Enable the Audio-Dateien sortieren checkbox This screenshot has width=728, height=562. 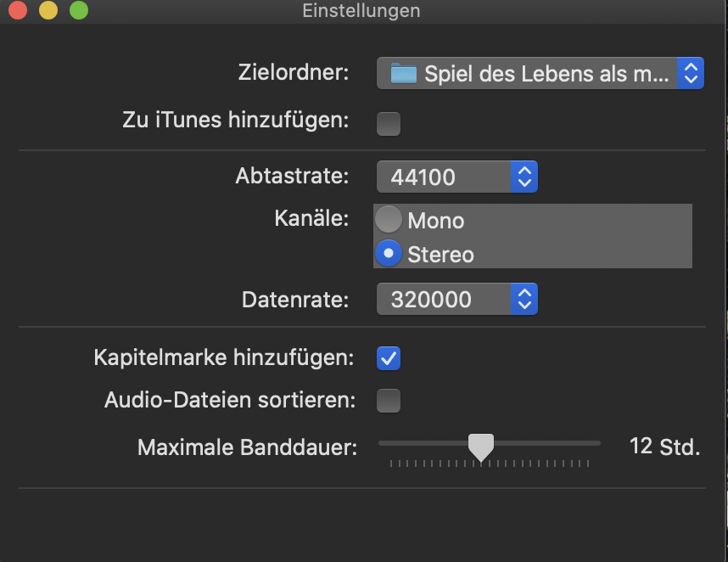click(x=389, y=400)
